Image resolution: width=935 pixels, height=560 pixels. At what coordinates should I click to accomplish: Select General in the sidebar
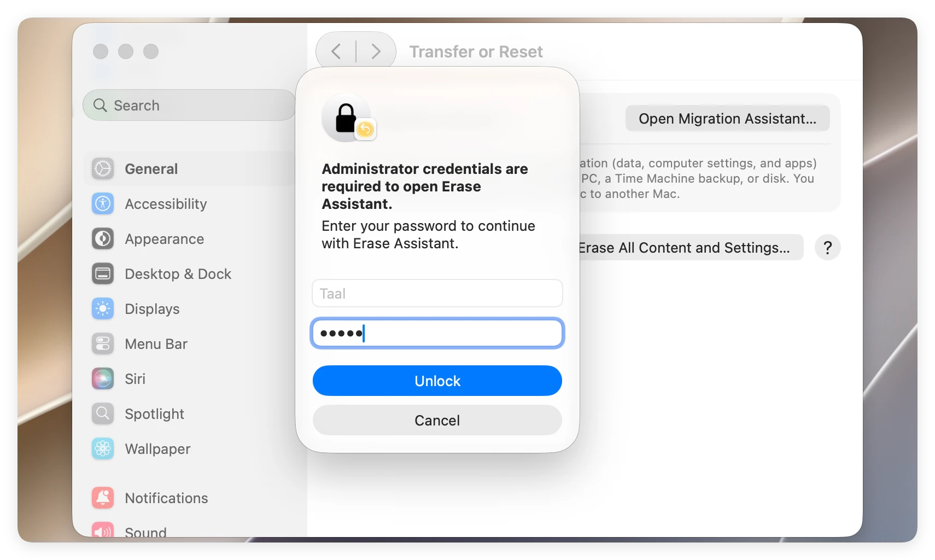click(151, 168)
